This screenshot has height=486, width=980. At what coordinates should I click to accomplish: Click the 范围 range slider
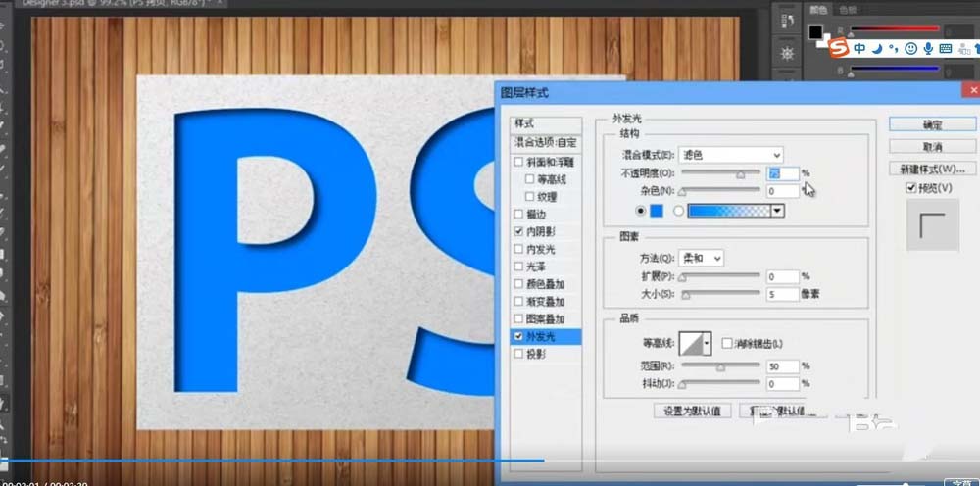(x=720, y=366)
